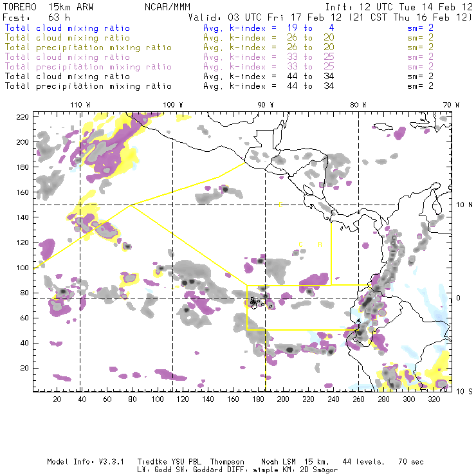The image size is (476, 476).
Task: Click the purple 'Total precipitation mixing ratio' legend label
Action: 88,67
